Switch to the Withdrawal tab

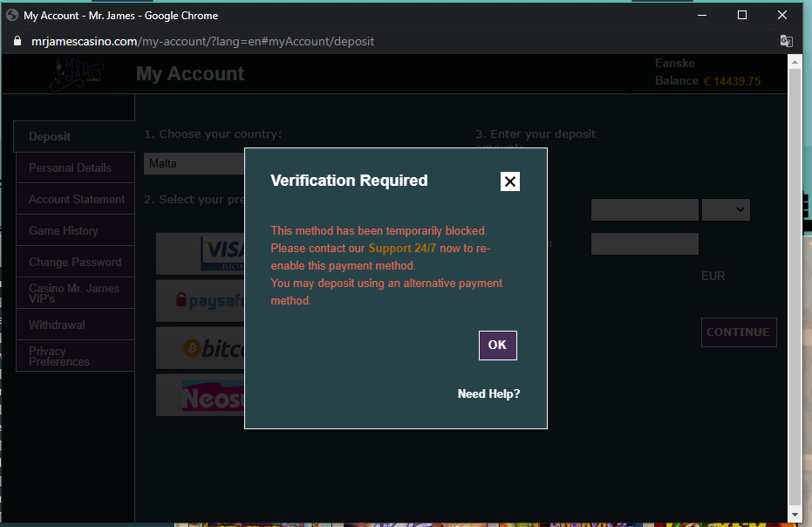click(74, 325)
